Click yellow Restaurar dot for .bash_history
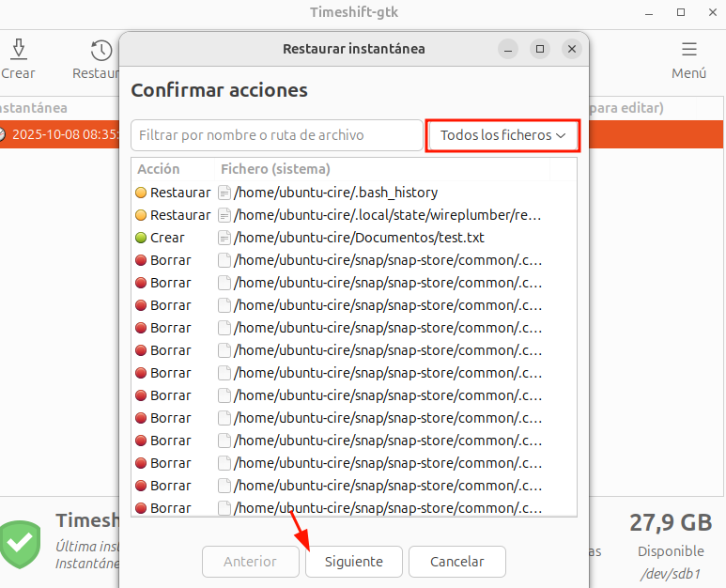 (x=141, y=193)
